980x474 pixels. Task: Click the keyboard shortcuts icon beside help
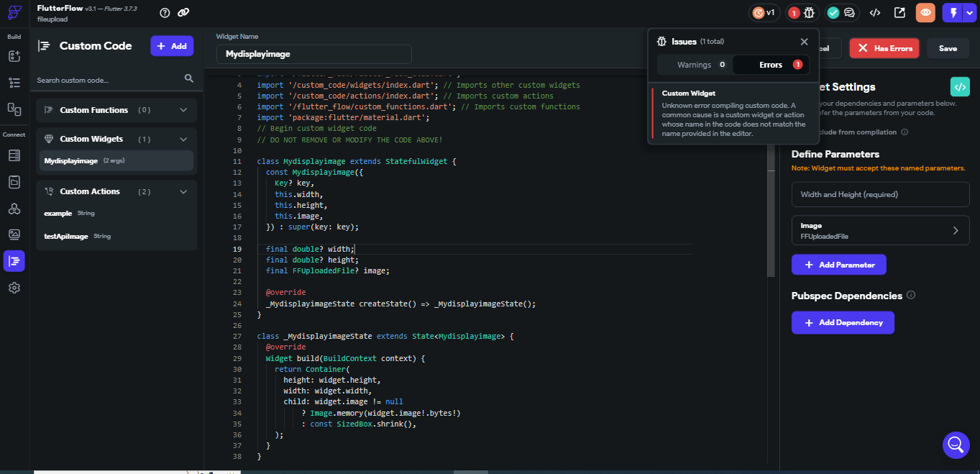(184, 12)
